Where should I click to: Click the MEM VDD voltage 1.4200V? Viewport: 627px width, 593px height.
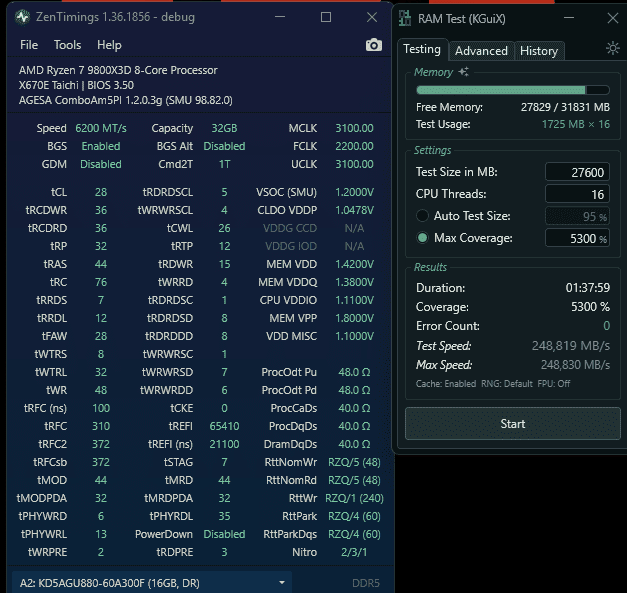[354, 264]
